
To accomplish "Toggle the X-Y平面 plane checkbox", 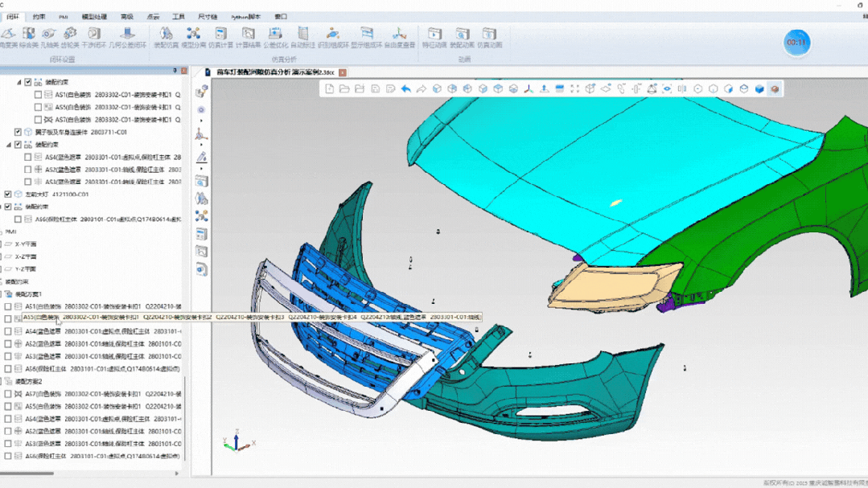I will pos(1,244).
